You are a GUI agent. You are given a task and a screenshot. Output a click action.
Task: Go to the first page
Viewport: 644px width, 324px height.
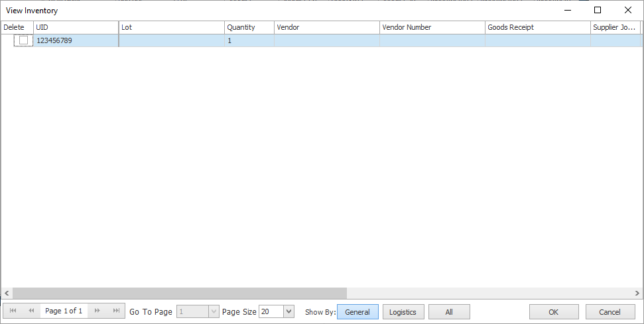click(13, 311)
